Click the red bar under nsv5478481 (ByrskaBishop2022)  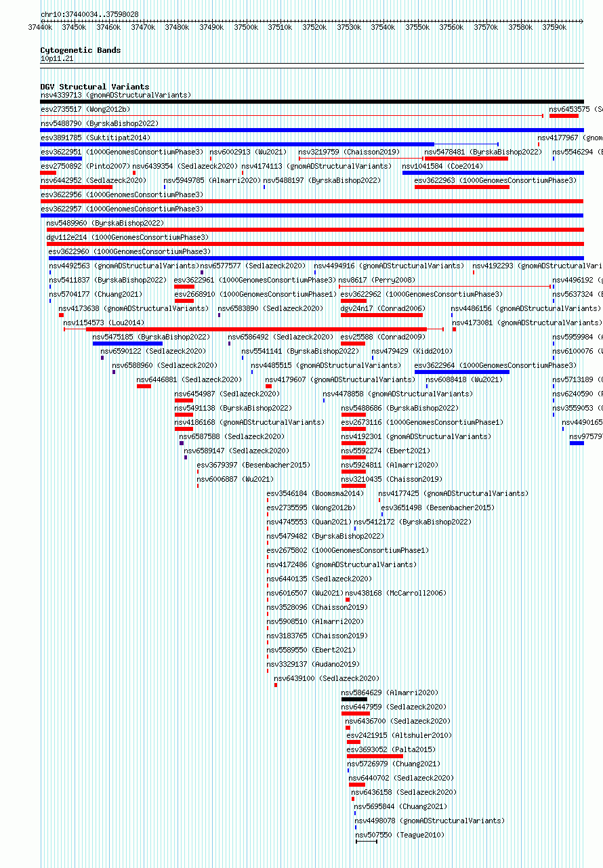(x=467, y=159)
